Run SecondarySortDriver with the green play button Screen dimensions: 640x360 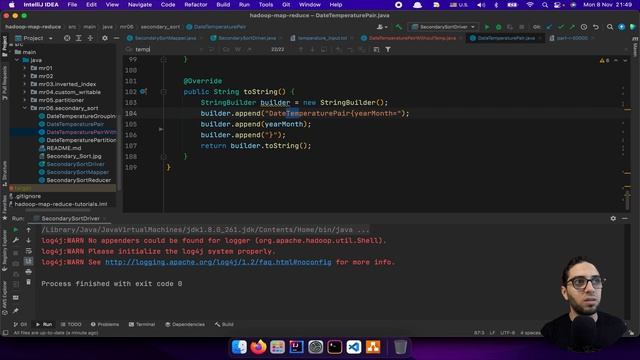point(487,27)
